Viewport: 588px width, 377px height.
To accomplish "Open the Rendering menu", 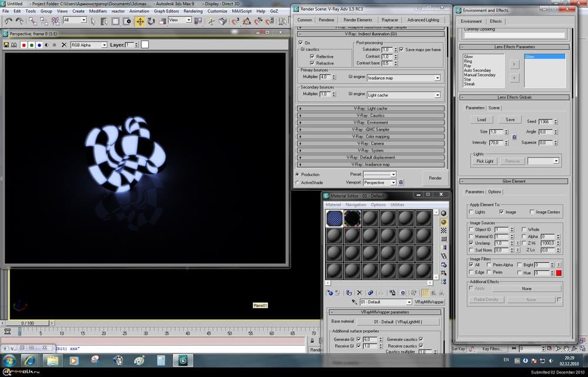I will pyautogui.click(x=193, y=11).
